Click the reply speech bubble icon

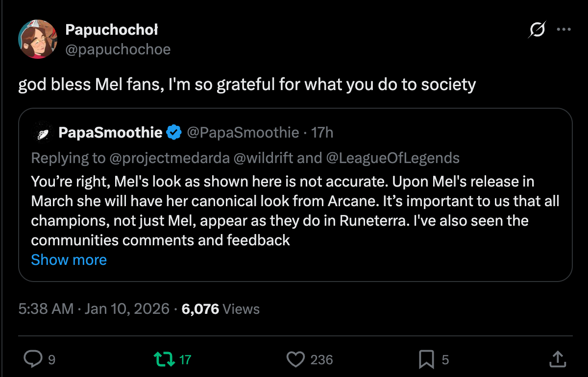click(33, 360)
